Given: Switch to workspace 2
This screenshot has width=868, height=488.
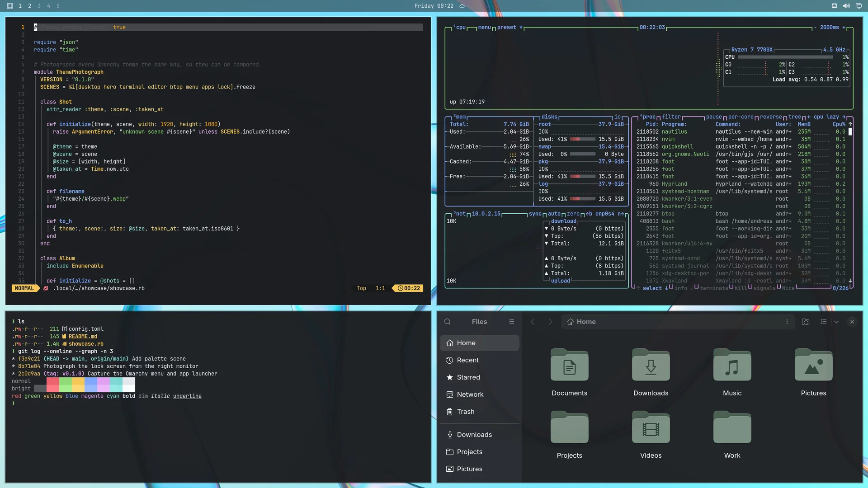Looking at the screenshot, I should (x=30, y=6).
